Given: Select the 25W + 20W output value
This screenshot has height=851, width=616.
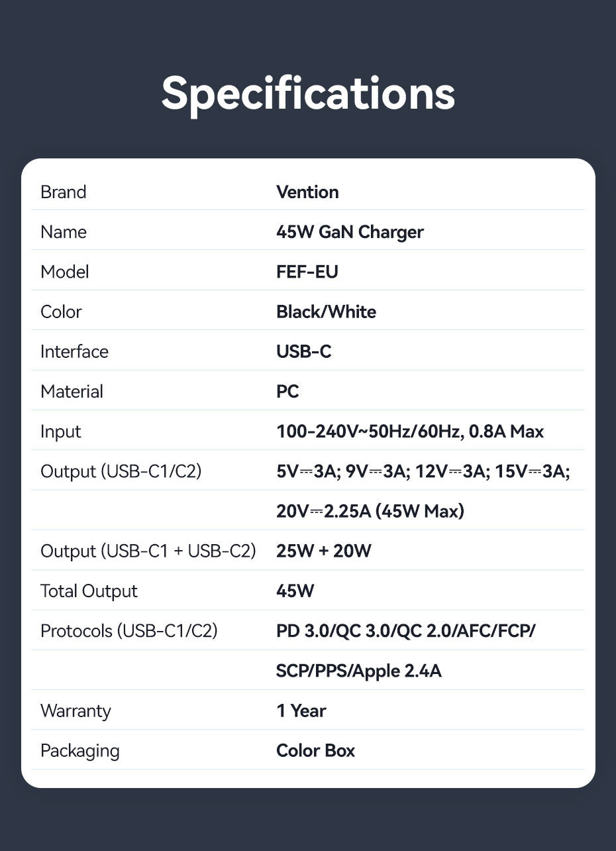Looking at the screenshot, I should pos(323,551).
